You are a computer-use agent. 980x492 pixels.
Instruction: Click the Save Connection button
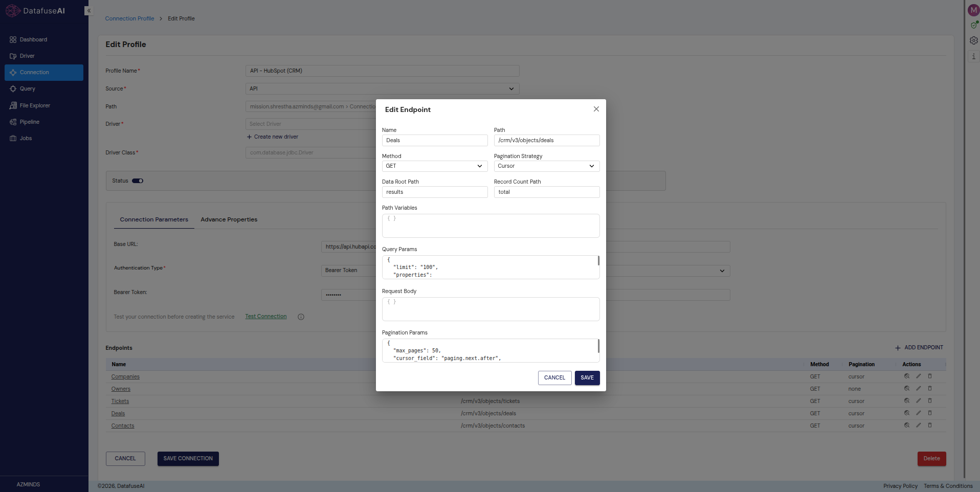click(188, 459)
